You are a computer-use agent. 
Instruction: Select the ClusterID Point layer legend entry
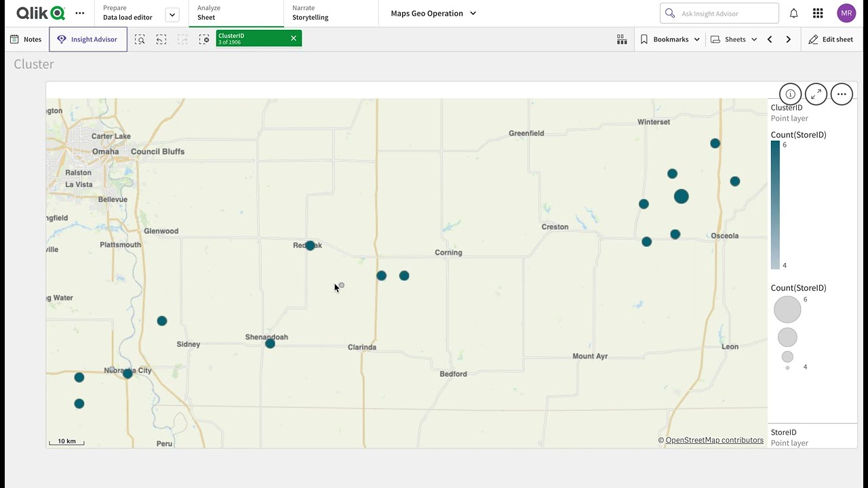click(x=789, y=113)
